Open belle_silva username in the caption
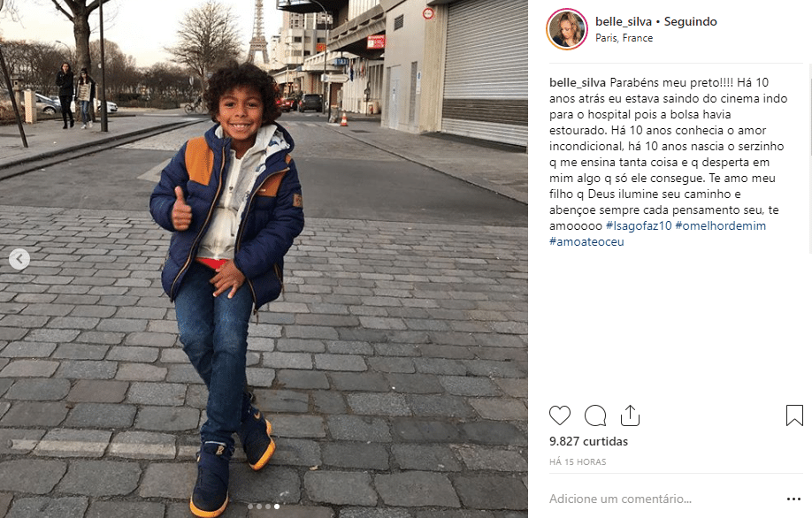 (578, 83)
